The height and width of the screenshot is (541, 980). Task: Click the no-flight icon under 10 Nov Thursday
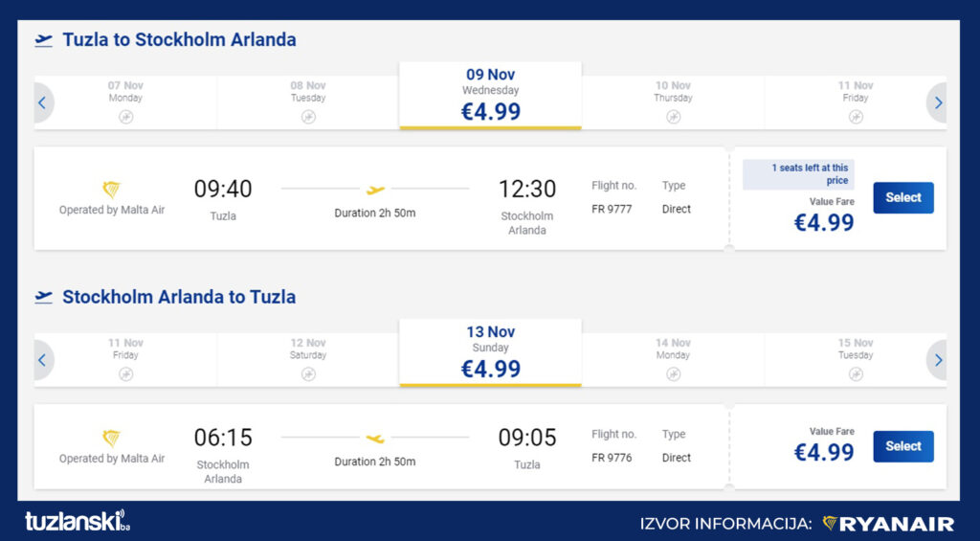(673, 117)
